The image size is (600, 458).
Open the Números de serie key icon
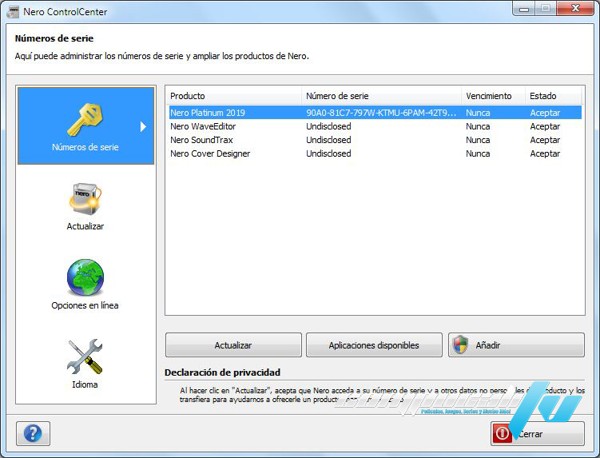85,120
